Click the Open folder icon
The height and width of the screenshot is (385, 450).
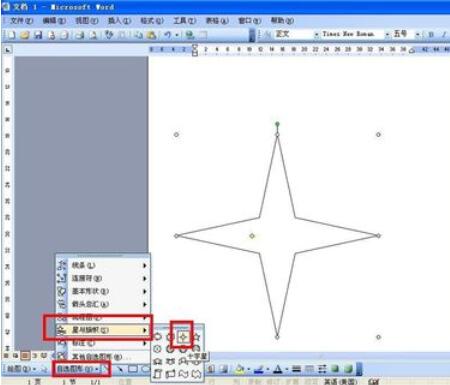click(25, 35)
